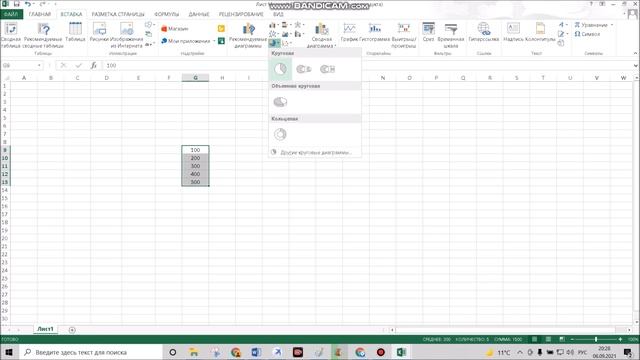Open the pie chart dropdown button
The width and height of the screenshot is (640, 360).
pos(274,43)
